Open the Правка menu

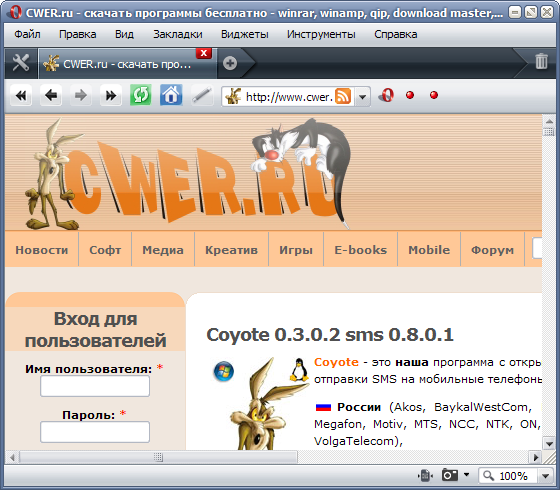coord(78,34)
